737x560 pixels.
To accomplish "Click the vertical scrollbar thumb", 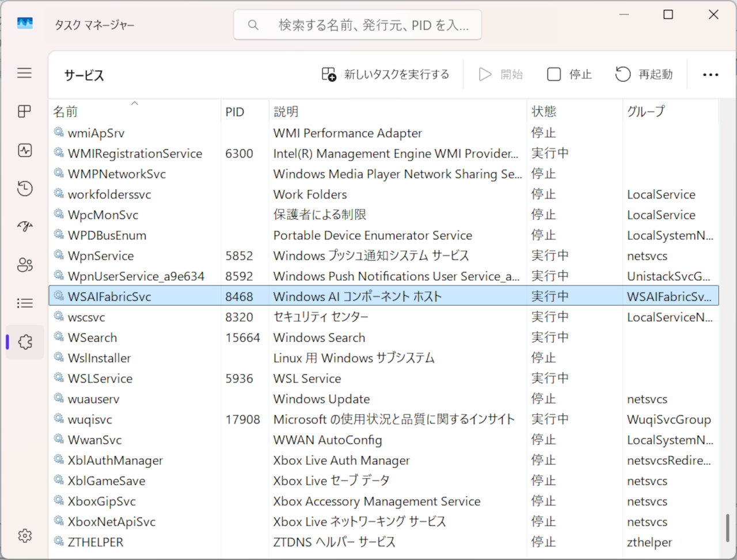I will tap(727, 528).
